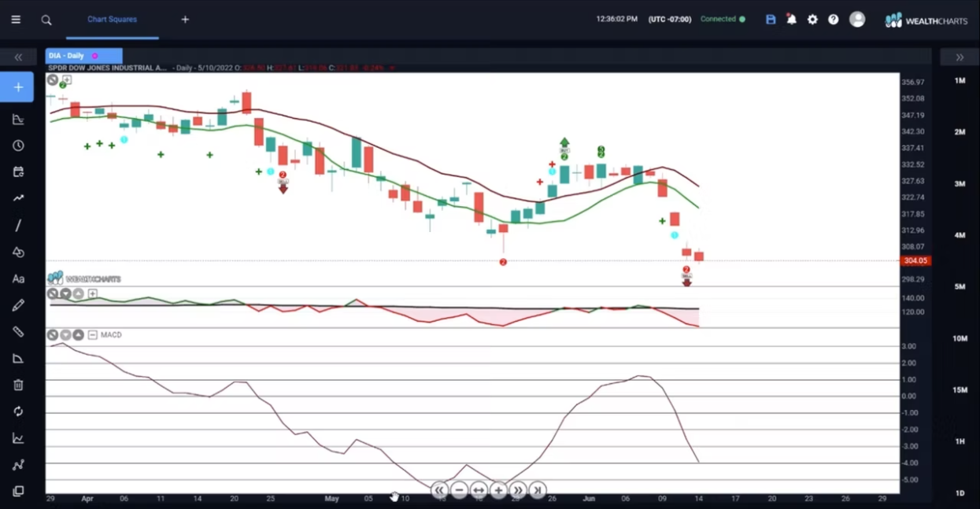Select the 1H timeframe
The height and width of the screenshot is (509, 980).
(960, 441)
